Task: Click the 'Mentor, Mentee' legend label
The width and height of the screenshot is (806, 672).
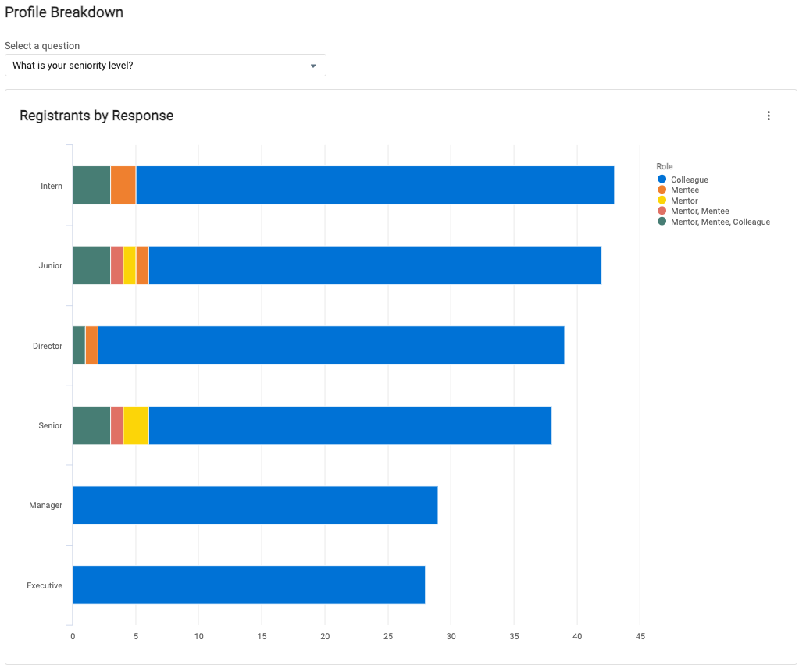Action: (x=700, y=212)
